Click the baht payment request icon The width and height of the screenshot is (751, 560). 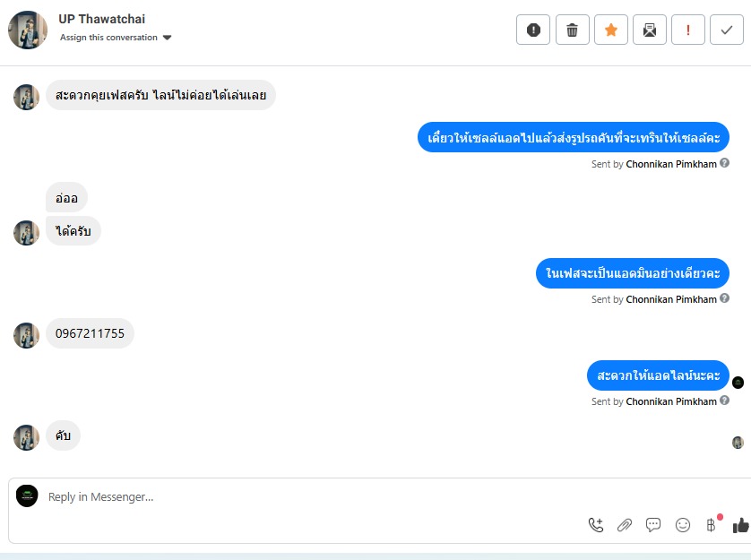(712, 525)
